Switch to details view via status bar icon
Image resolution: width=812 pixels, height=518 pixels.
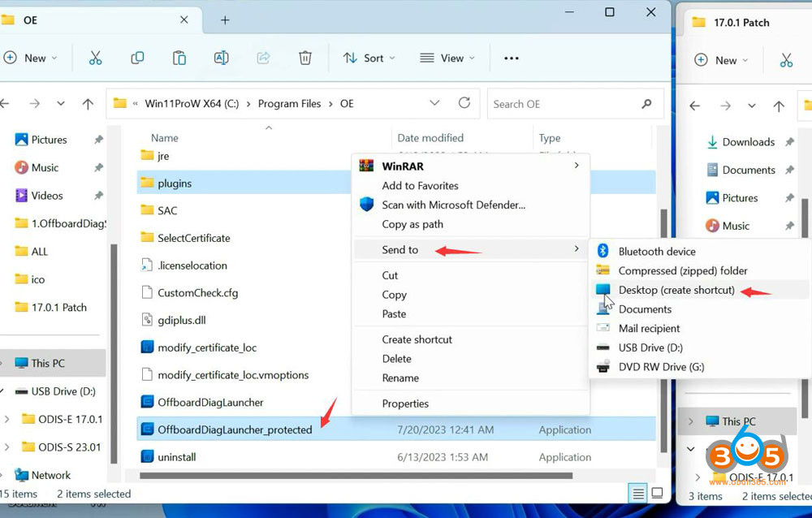(637, 493)
